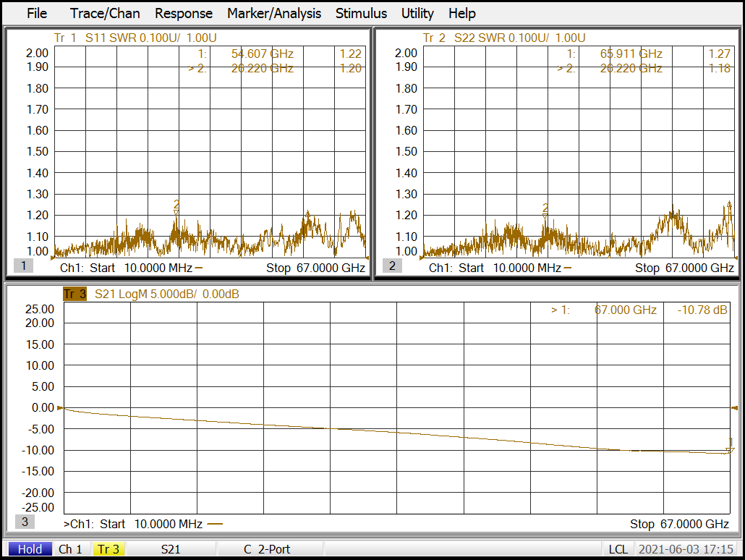Open the Stimulus menu
Viewport: 745px width, 560px height.
(x=361, y=13)
